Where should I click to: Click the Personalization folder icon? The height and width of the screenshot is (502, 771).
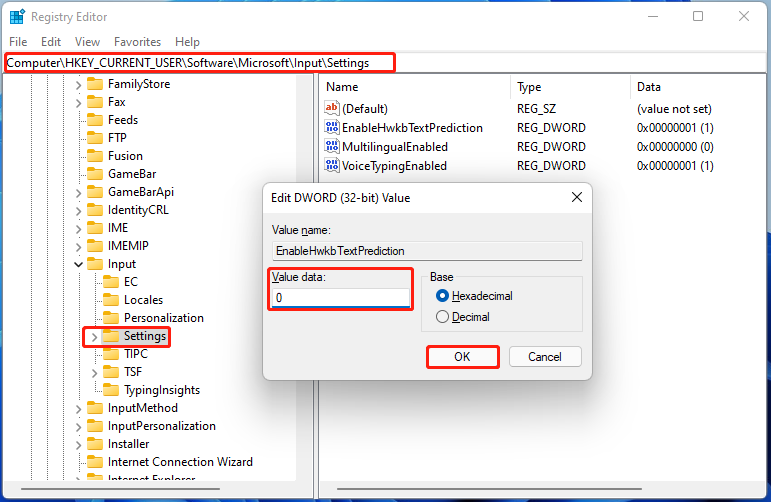coord(111,318)
